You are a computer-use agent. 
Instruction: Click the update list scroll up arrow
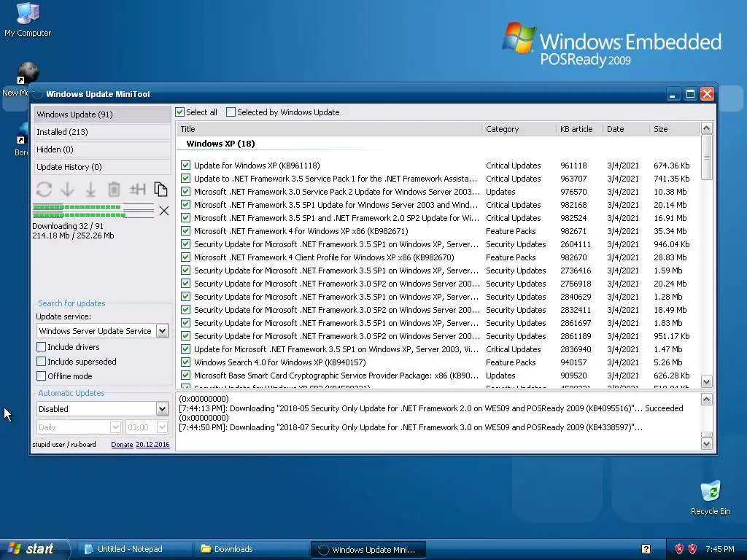(706, 128)
